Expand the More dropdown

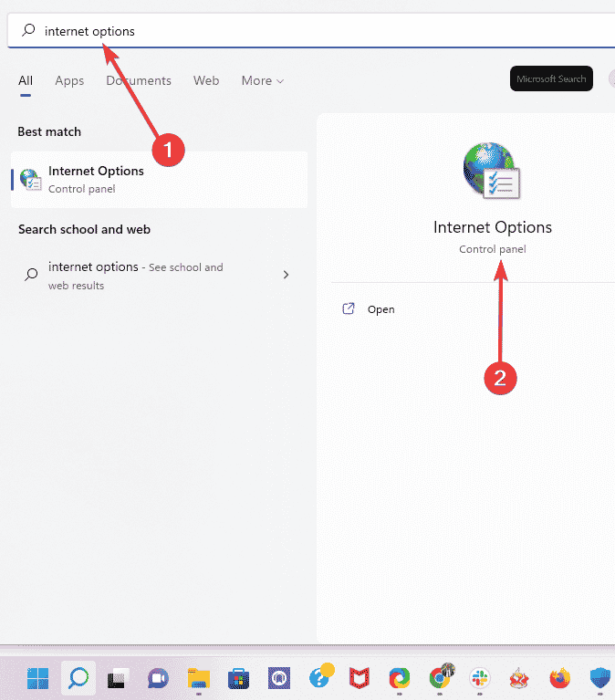click(x=263, y=80)
